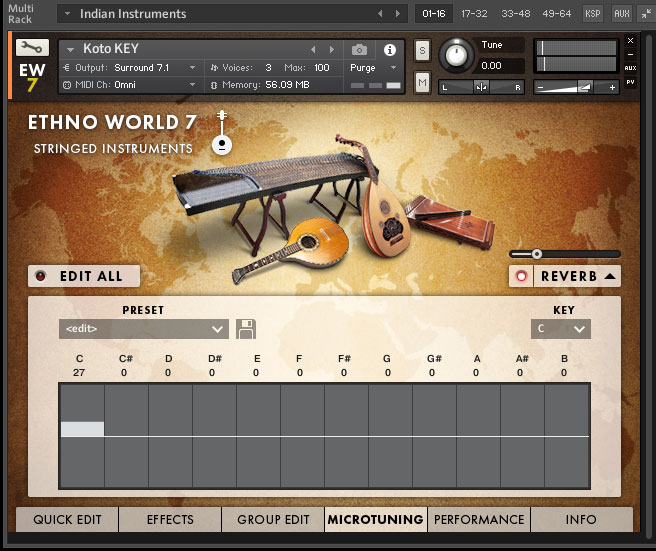Click the Memory 56.09 MB text
The image size is (656, 551).
click(265, 85)
